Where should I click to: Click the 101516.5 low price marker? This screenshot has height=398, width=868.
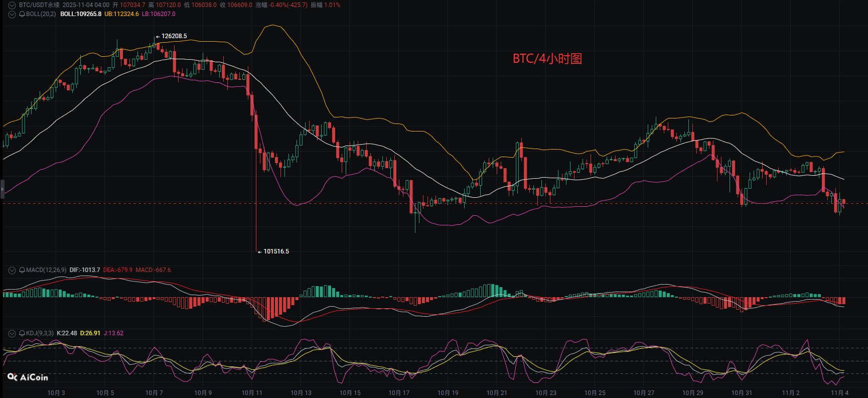pos(276,251)
